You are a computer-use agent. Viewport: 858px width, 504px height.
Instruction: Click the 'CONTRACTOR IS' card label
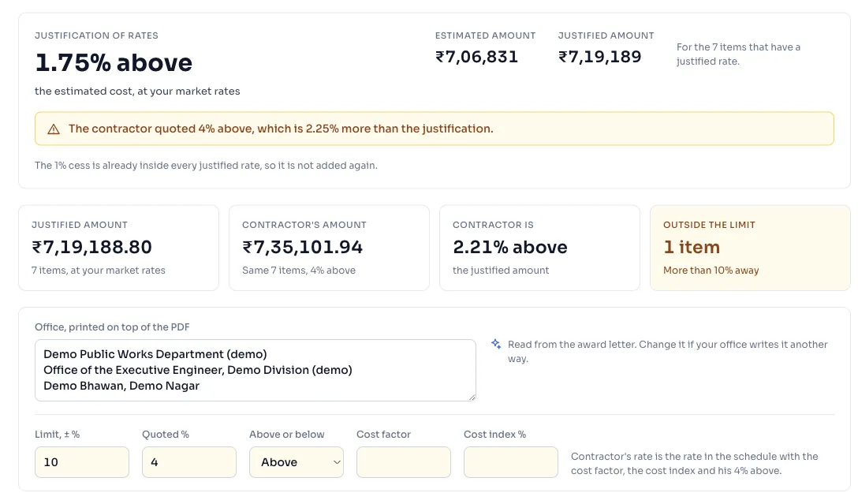point(493,225)
